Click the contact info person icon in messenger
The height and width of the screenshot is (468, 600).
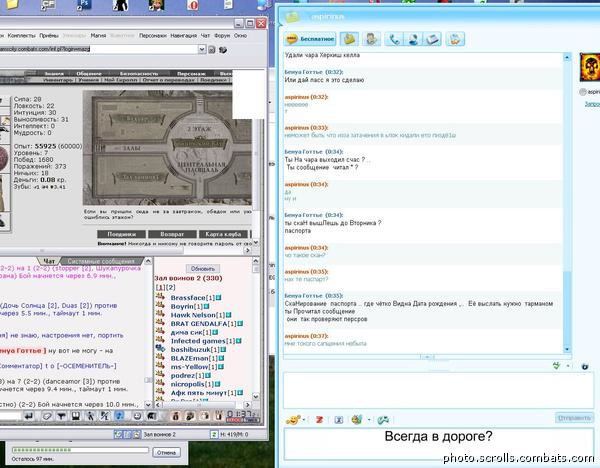[x=371, y=39]
